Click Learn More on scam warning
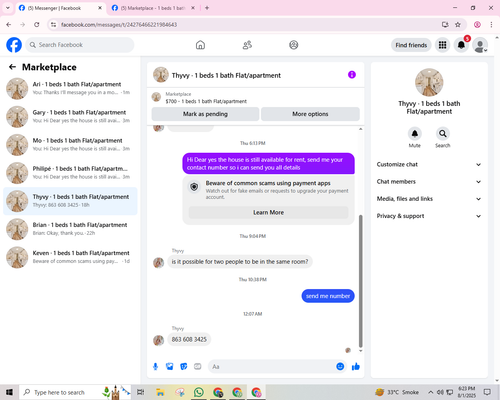This screenshot has height=400, width=500. [x=268, y=212]
